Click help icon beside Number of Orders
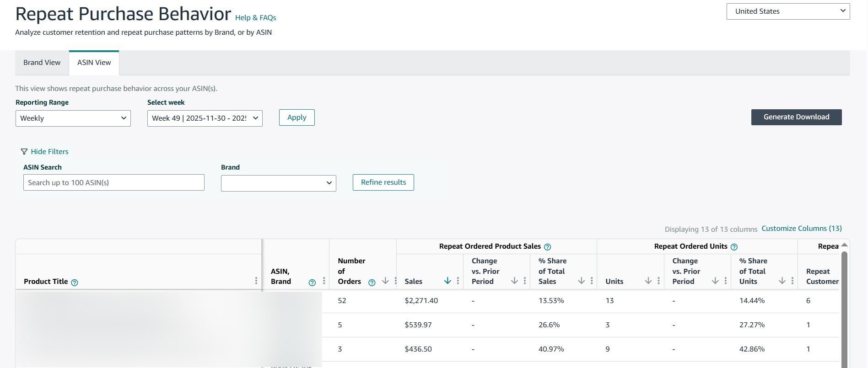 coord(372,283)
